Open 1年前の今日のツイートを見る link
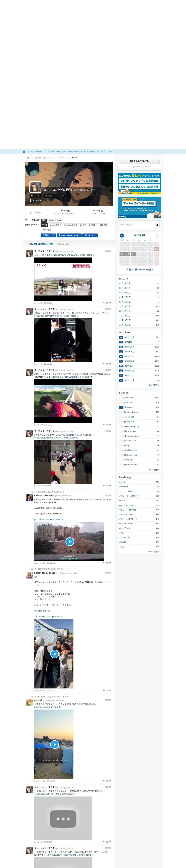 tap(139, 270)
